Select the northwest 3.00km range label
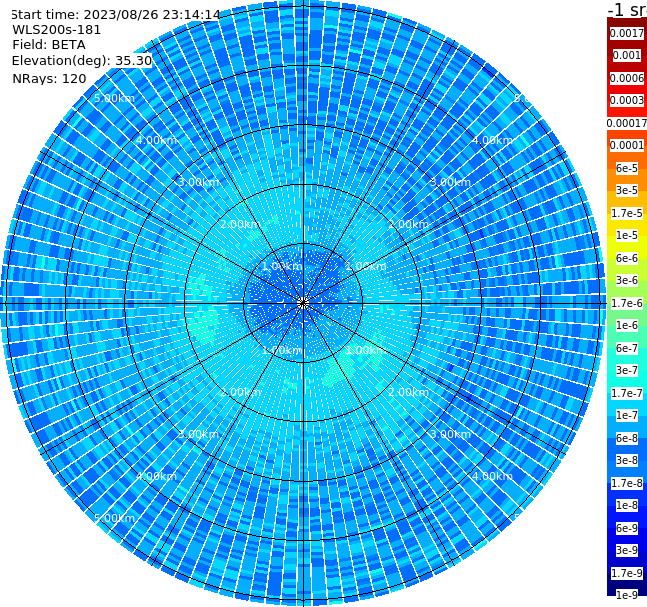 pyautogui.click(x=198, y=182)
